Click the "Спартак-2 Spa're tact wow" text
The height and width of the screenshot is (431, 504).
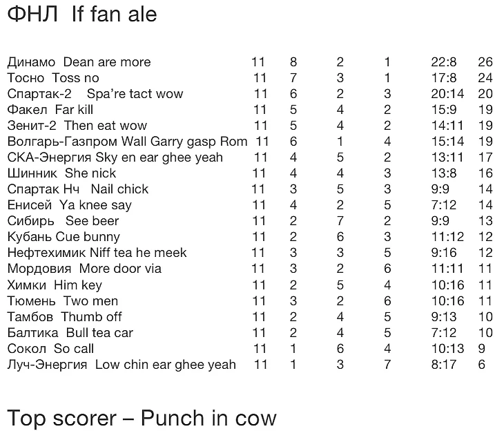click(x=95, y=94)
